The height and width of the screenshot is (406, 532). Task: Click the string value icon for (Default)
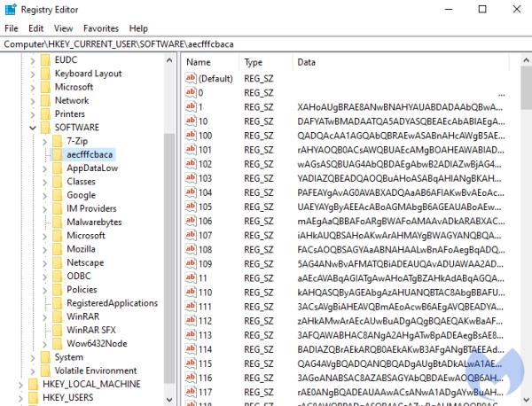(x=190, y=79)
